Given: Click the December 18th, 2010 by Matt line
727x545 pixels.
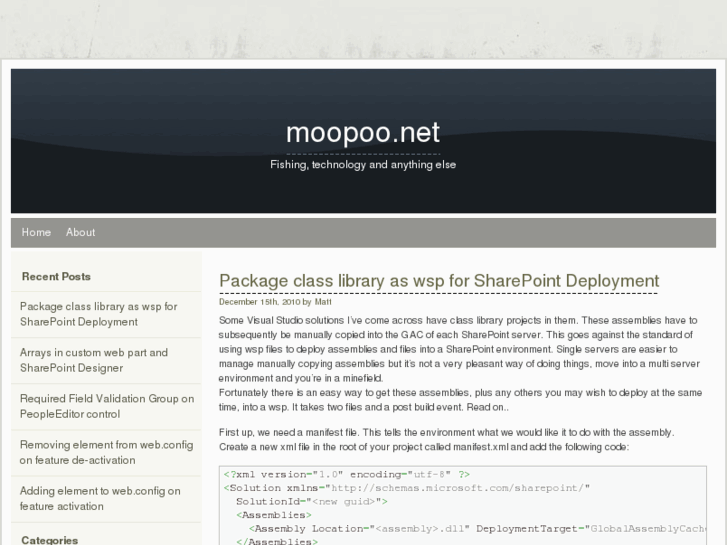Looking at the screenshot, I should point(261,300).
